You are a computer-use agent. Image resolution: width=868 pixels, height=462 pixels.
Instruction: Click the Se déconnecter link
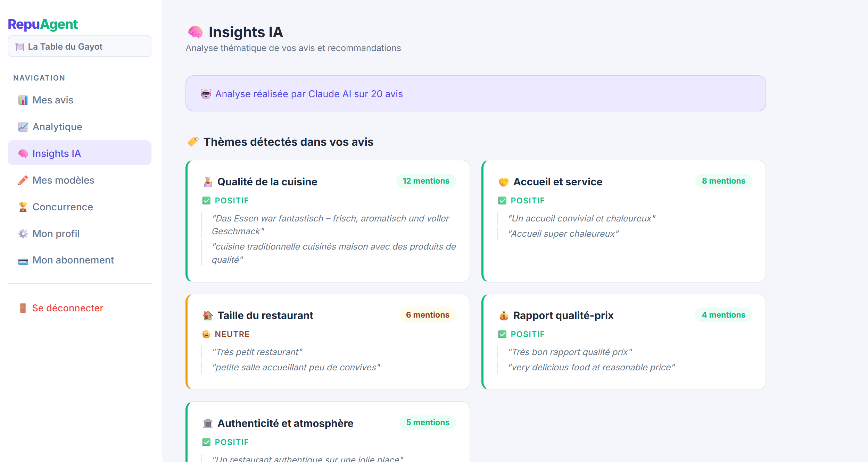[x=68, y=308]
